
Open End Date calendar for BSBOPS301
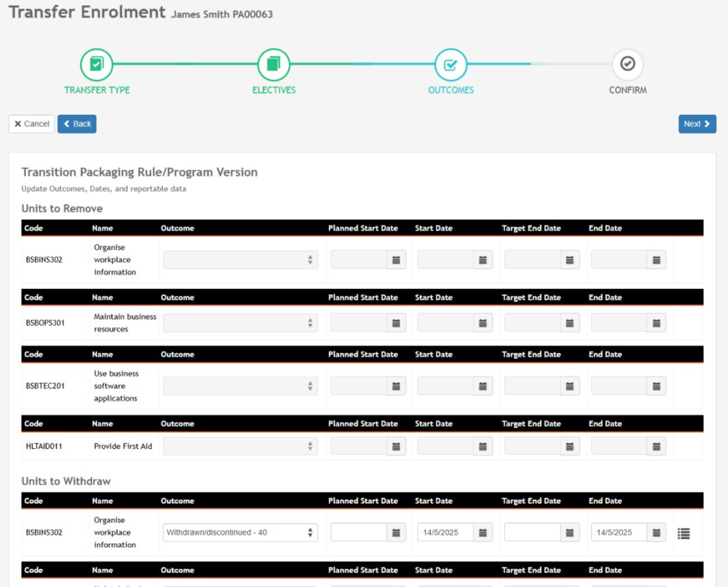pyautogui.click(x=657, y=323)
